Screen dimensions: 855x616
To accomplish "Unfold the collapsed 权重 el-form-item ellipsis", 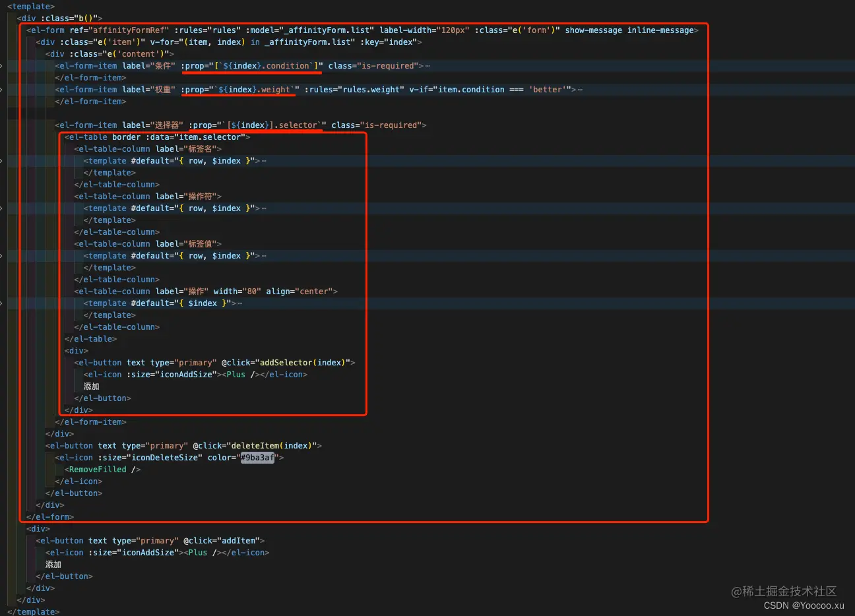I will point(579,90).
